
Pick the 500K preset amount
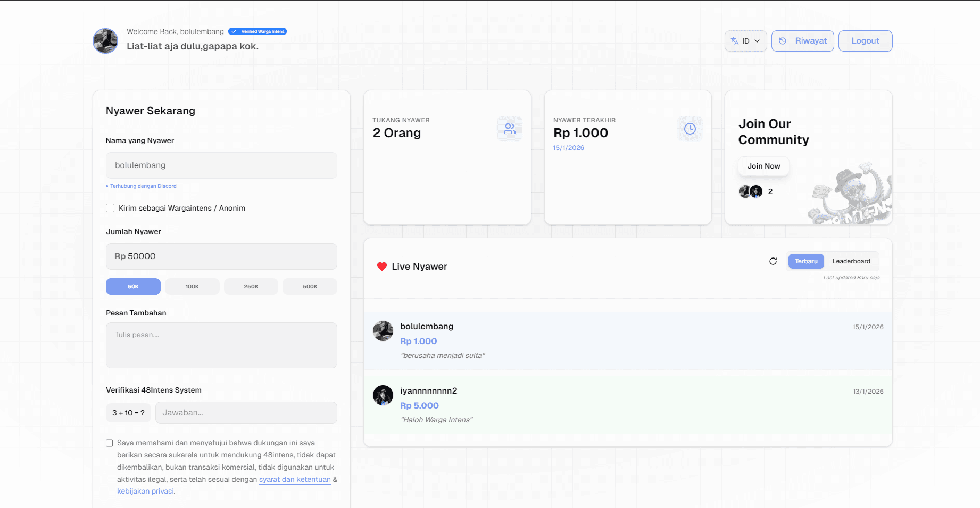[310, 287]
